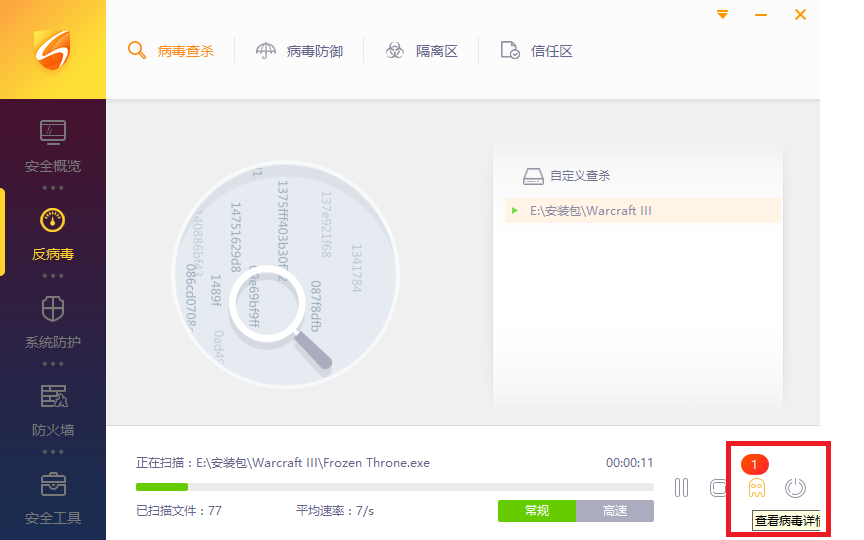View detected virus details ghost icon
This screenshot has height=540, width=864.
coord(757,488)
